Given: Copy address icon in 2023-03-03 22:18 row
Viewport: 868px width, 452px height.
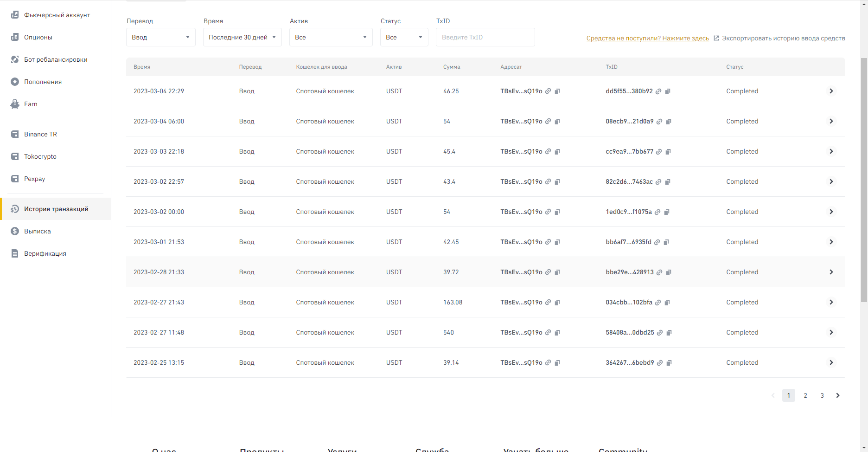Looking at the screenshot, I should [557, 152].
